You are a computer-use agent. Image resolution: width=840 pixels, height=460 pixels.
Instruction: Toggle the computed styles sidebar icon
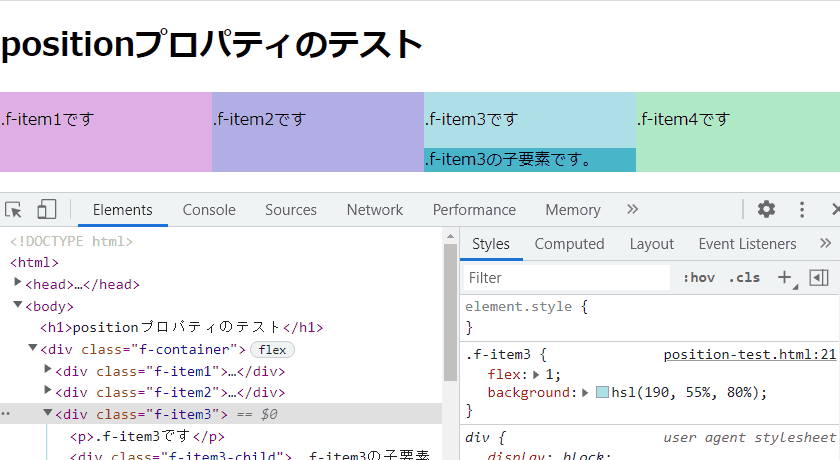pos(819,277)
